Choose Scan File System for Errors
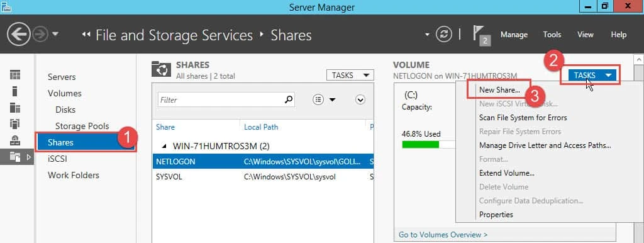Image resolution: width=644 pixels, height=243 pixels. 523,118
